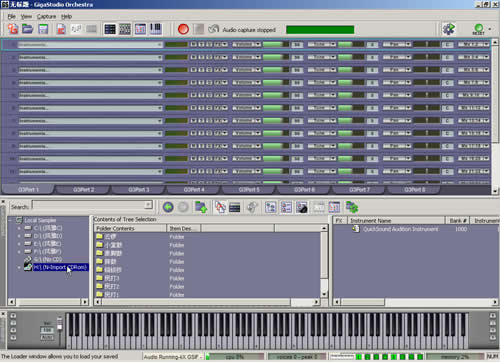The height and width of the screenshot is (362, 500).
Task: Adjust the channel 2 pan slider
Action: [426, 57]
